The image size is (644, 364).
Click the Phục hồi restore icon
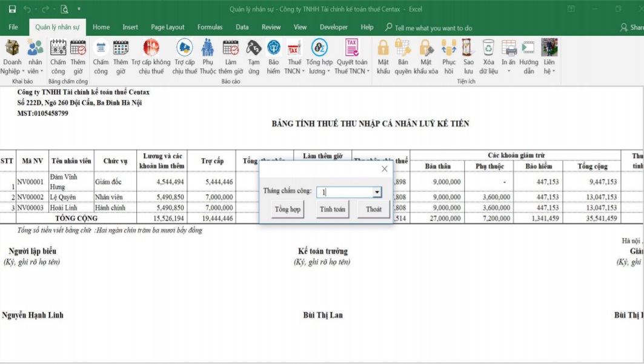click(x=448, y=48)
